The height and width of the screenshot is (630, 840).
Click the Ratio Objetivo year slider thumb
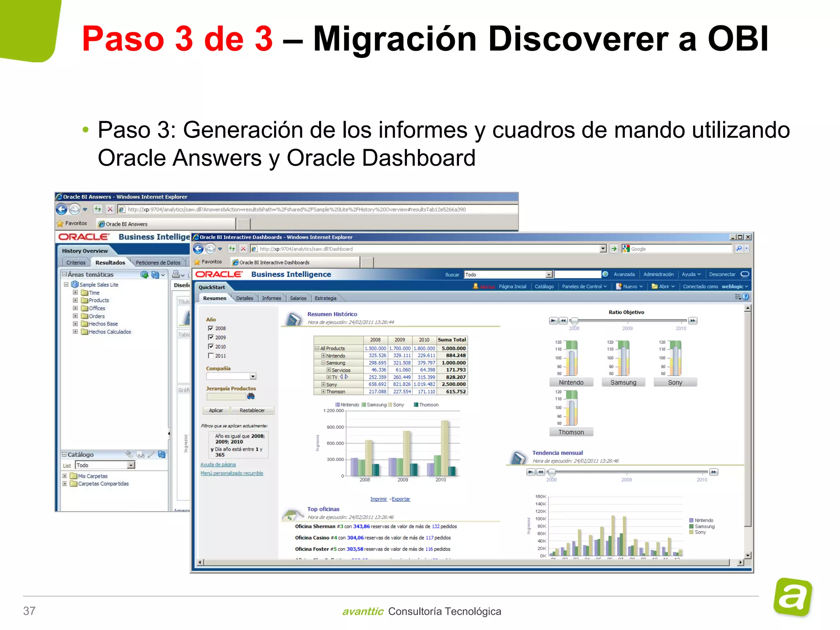coord(575,321)
